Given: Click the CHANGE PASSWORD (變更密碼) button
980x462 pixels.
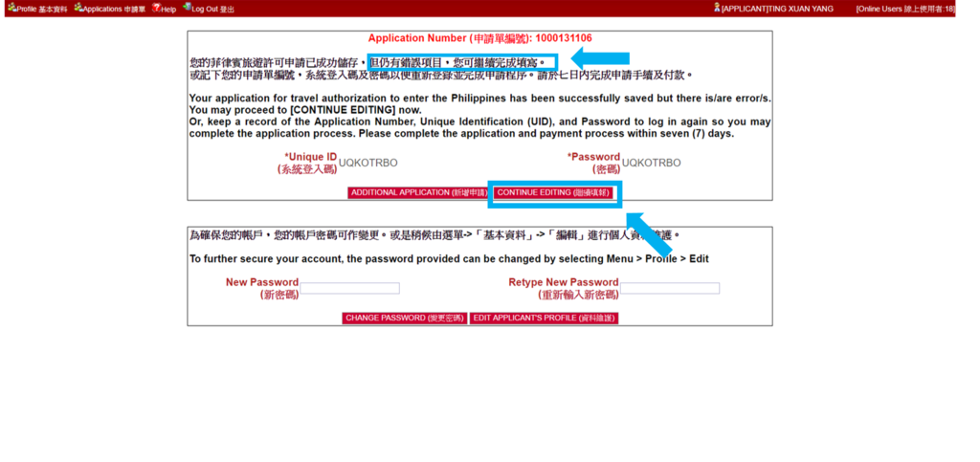Looking at the screenshot, I should coord(405,318).
